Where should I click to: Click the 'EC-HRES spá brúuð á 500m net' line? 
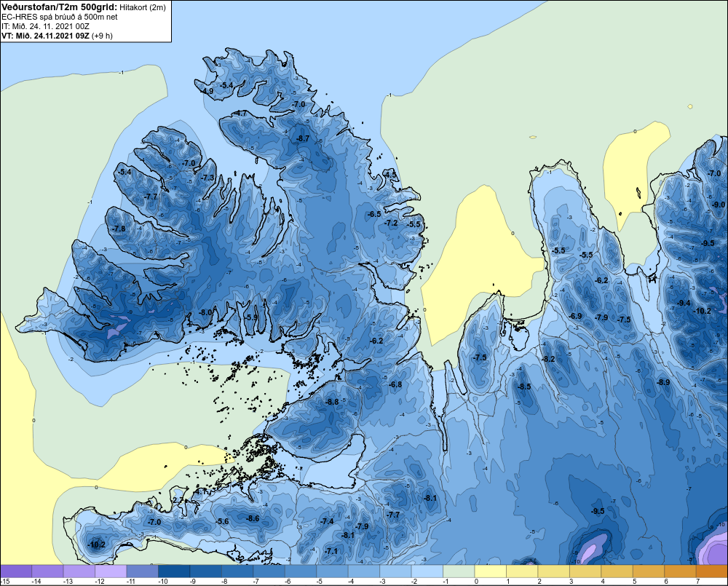[x=60, y=17]
